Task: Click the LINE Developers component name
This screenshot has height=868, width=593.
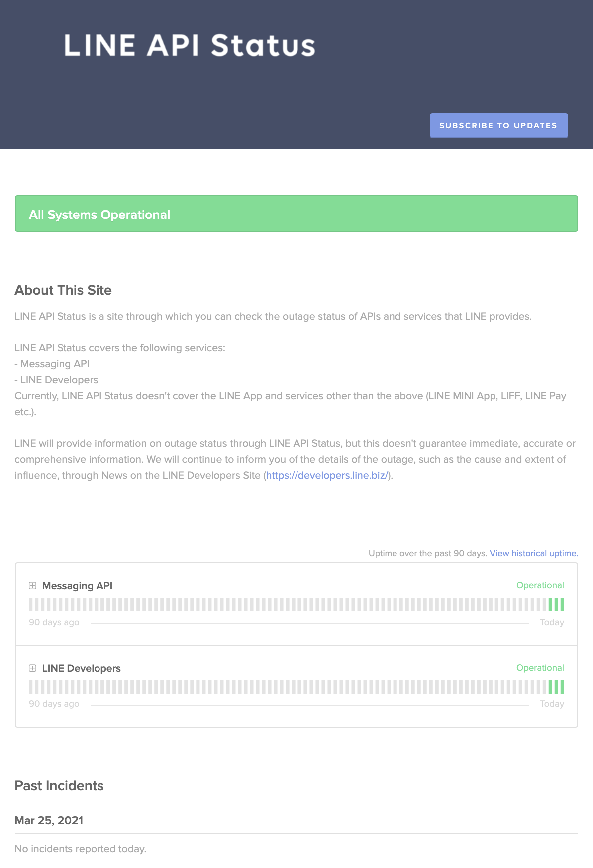Action: (81, 668)
